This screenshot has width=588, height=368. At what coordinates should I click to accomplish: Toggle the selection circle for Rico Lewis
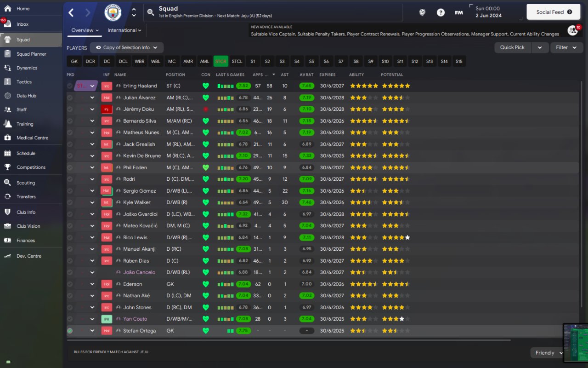tap(70, 237)
